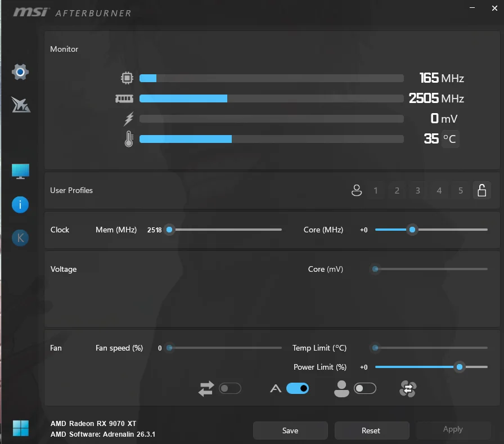Click the Reset button
504x444 pixels.
(x=372, y=430)
